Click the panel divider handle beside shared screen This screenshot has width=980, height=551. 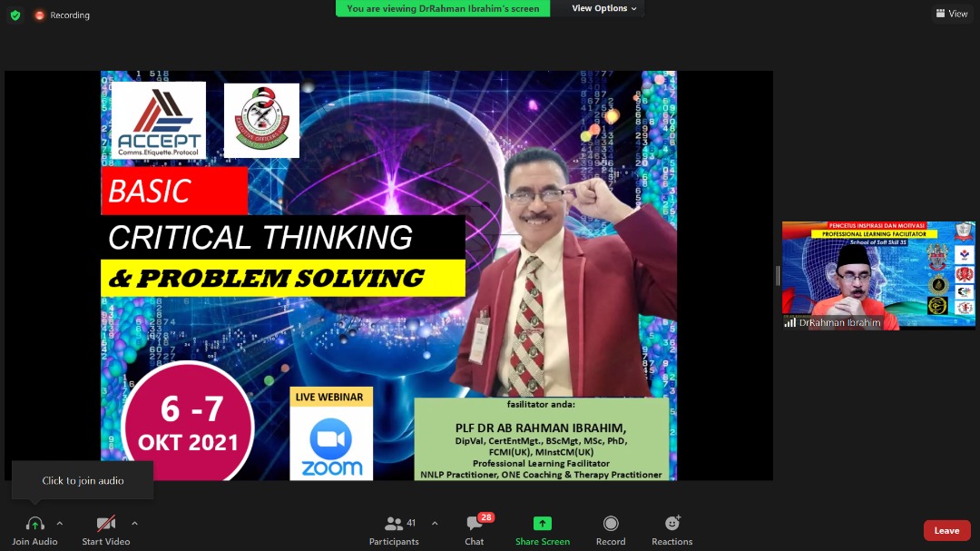coord(777,276)
